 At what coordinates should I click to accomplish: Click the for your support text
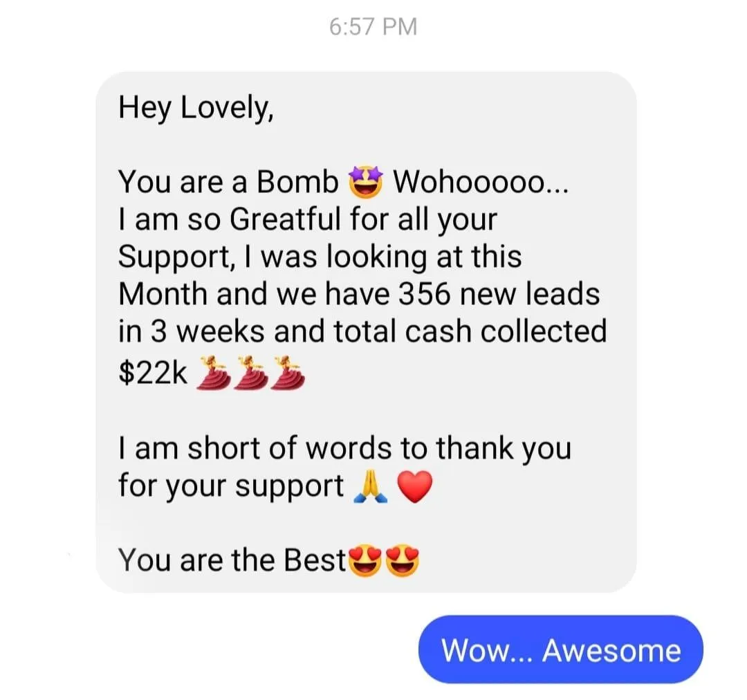[231, 487]
